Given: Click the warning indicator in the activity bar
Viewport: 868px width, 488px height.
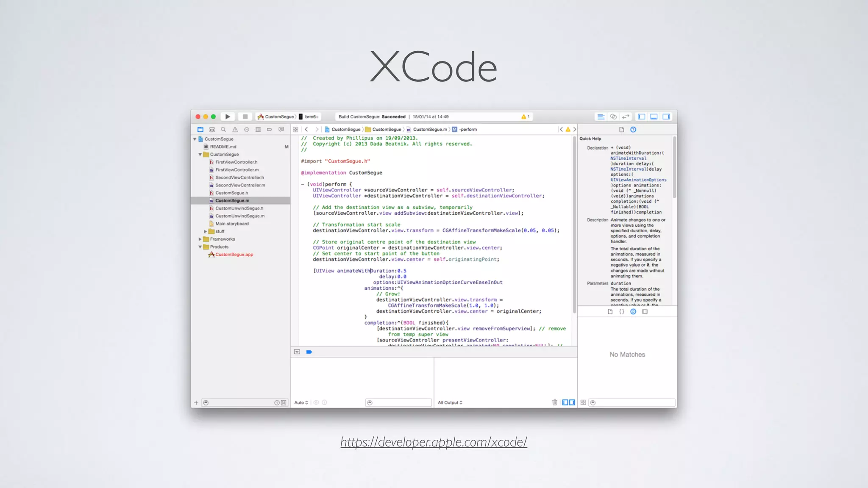Looking at the screenshot, I should (525, 116).
